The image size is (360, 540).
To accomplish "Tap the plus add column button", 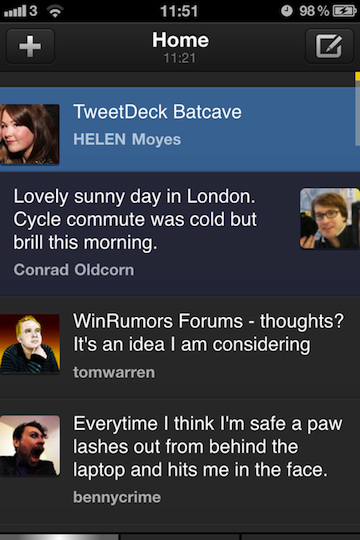I will 30,46.
